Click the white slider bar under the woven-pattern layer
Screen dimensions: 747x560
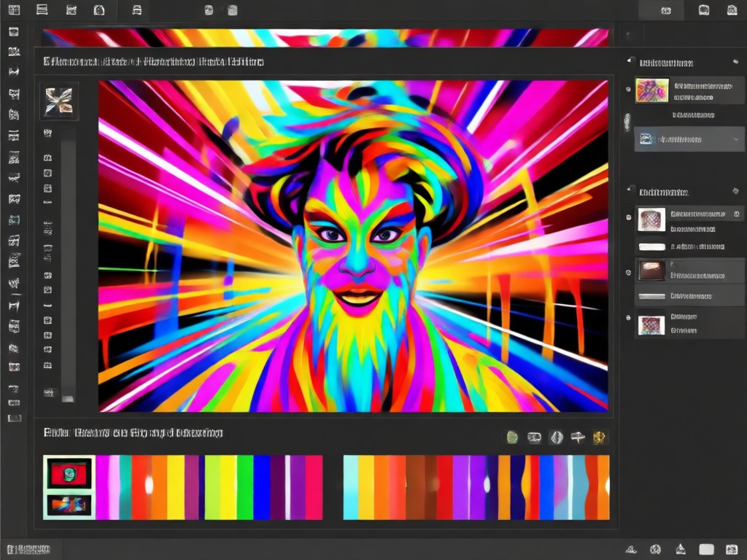[651, 246]
